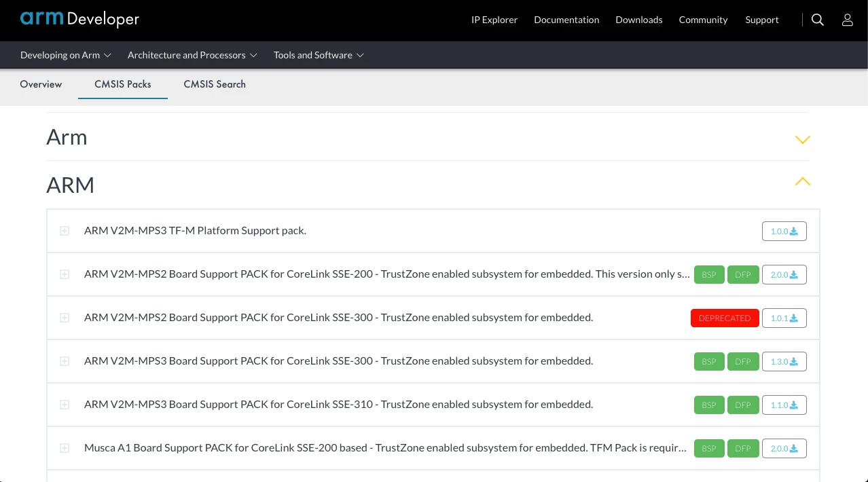
Task: Collapse the ARM vendor section chevron
Action: click(803, 181)
